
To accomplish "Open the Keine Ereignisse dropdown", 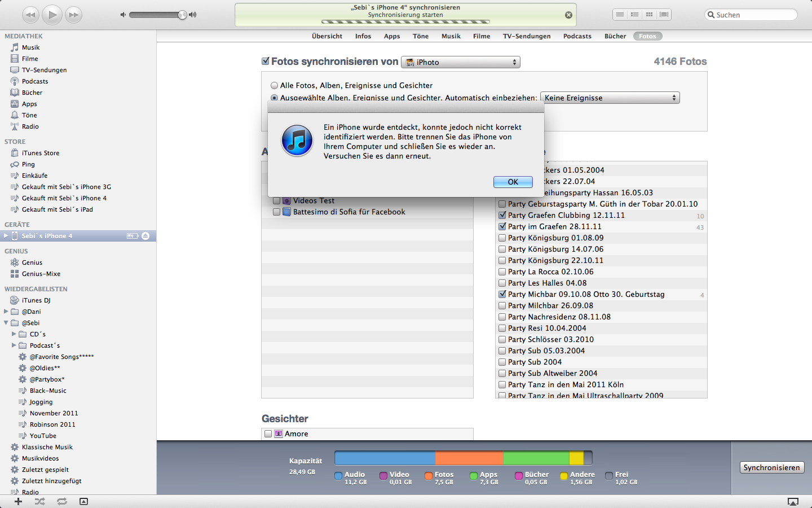I will [610, 98].
